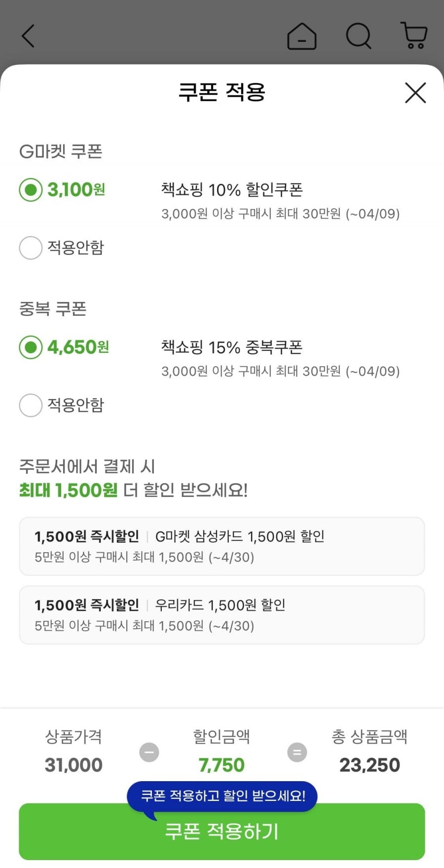Tap the 쿠폰 적용하고 할인 받으세요 tooltip
Viewport: 444px width, 868px height.
coord(222,795)
